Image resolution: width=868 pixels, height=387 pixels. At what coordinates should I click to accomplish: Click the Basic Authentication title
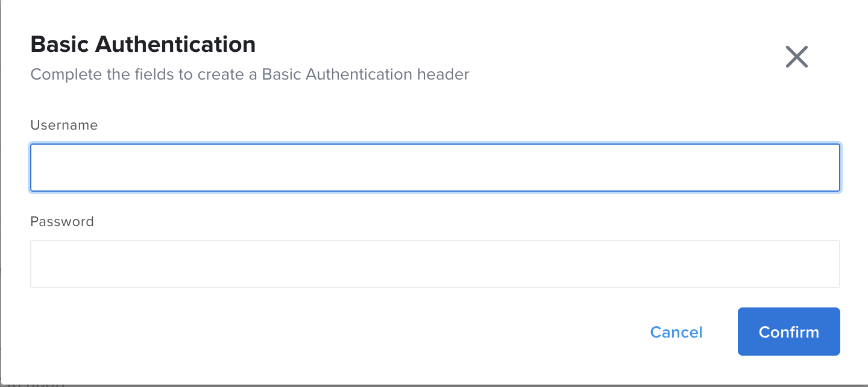143,44
